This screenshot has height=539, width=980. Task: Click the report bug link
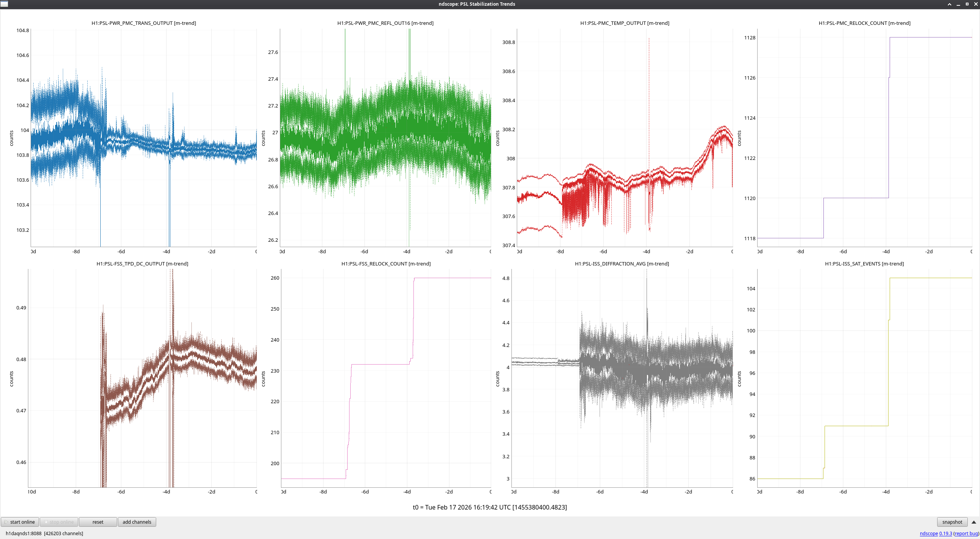click(x=966, y=533)
